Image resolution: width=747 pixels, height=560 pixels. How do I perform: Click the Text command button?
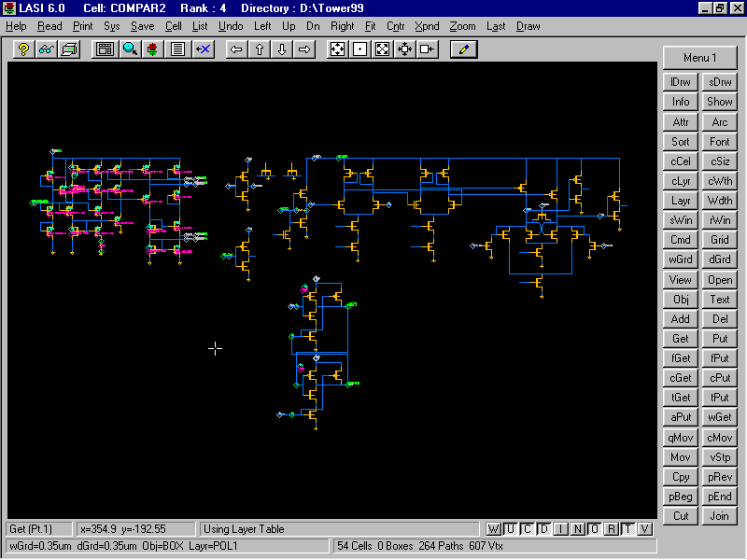[719, 299]
